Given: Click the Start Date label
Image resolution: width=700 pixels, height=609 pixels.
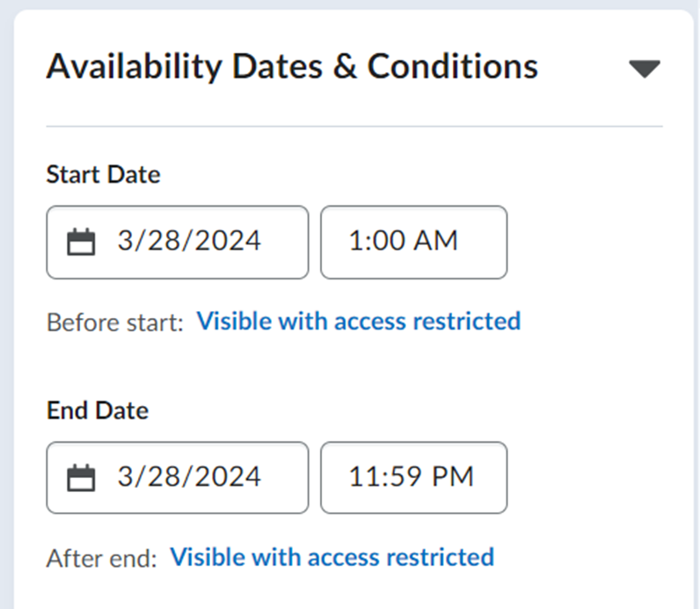Looking at the screenshot, I should tap(103, 174).
